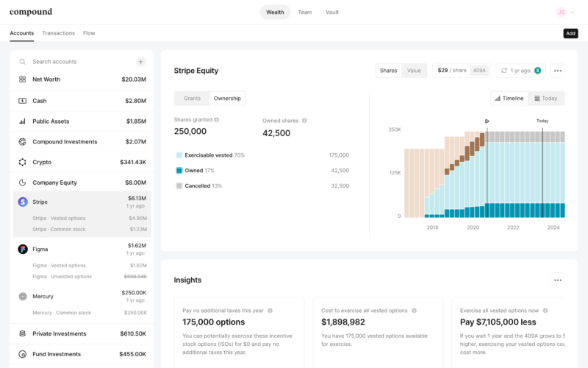Select the Ownership segment

pyautogui.click(x=227, y=99)
